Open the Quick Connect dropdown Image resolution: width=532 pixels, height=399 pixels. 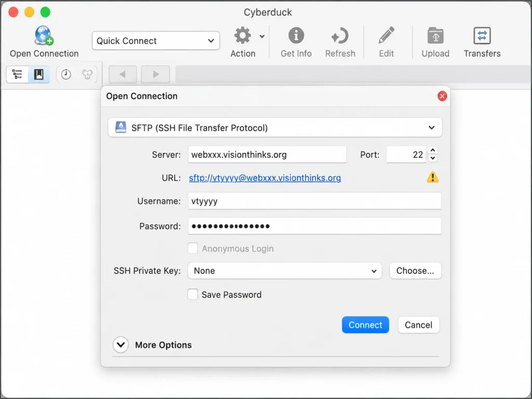pos(156,41)
